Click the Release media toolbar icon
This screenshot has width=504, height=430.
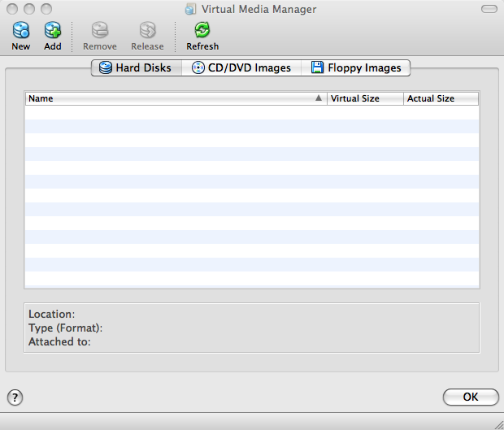click(x=147, y=31)
